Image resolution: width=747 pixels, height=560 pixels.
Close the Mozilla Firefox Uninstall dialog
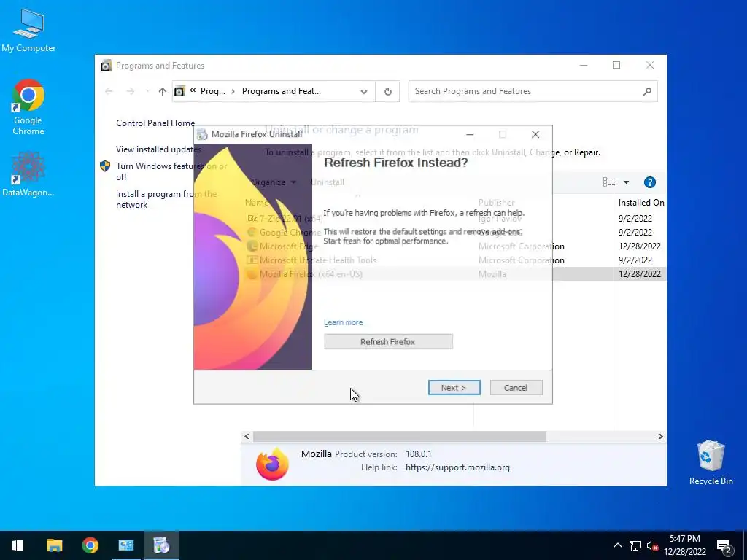pos(535,134)
